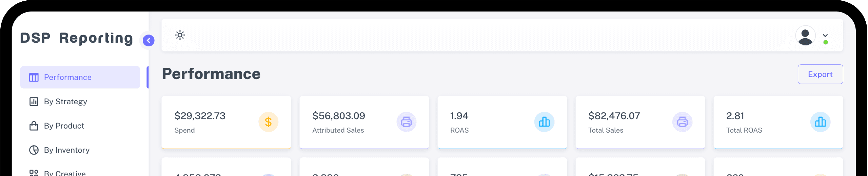
Task: Click the By Inventory pie chart icon
Action: click(34, 150)
